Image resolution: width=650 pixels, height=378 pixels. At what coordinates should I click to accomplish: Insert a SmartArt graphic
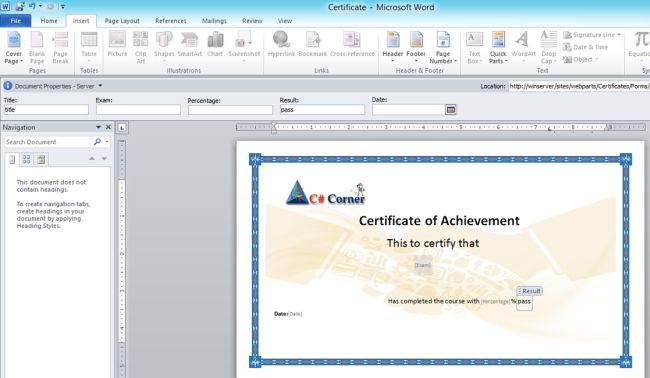tap(190, 45)
